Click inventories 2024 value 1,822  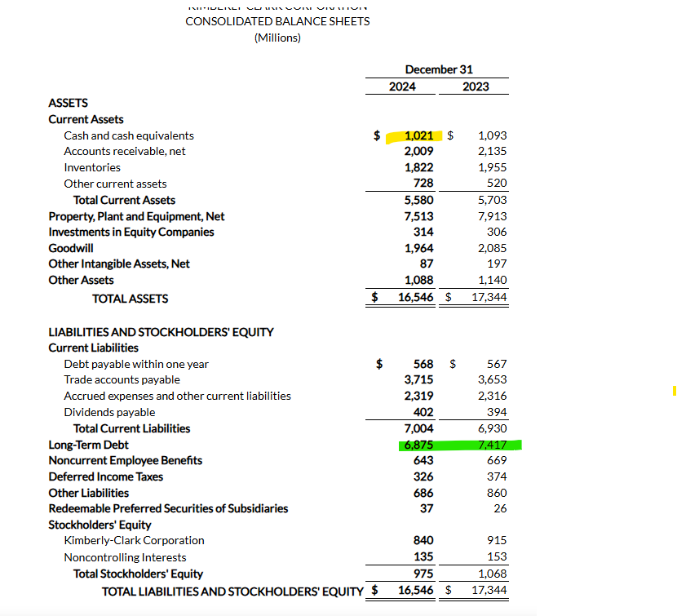click(x=418, y=167)
